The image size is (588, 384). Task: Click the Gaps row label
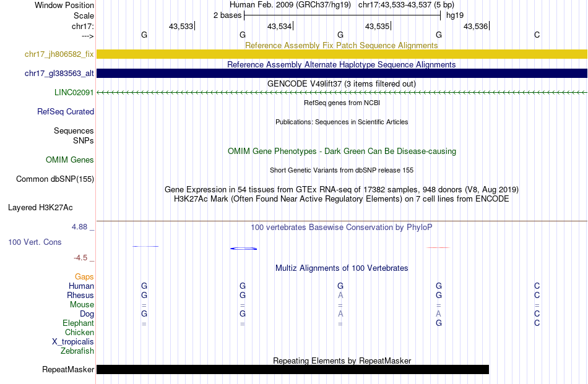(84, 277)
